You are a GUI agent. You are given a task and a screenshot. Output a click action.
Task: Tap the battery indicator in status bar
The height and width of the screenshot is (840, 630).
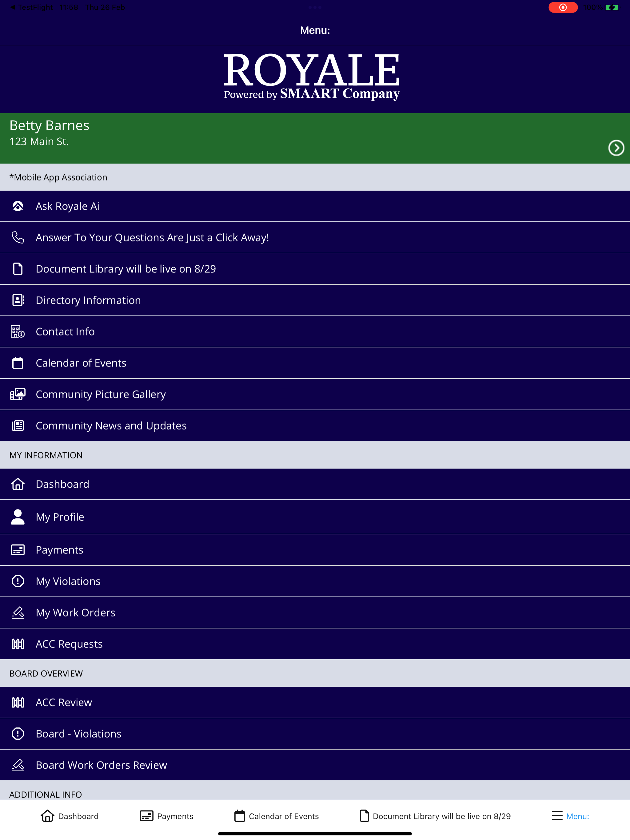[x=612, y=7]
